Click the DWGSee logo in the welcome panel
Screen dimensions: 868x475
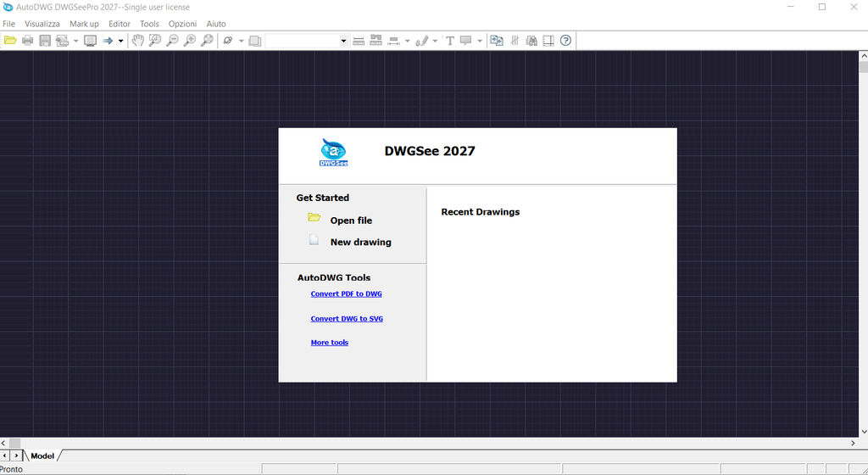click(x=334, y=152)
